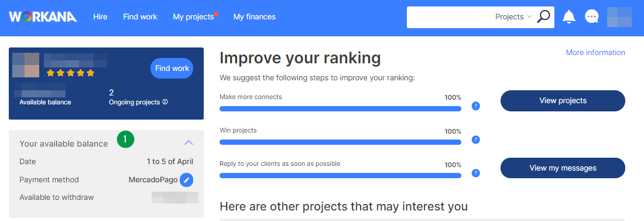Open the user avatar account menu
This screenshot has width=644, height=221.
(619, 17)
